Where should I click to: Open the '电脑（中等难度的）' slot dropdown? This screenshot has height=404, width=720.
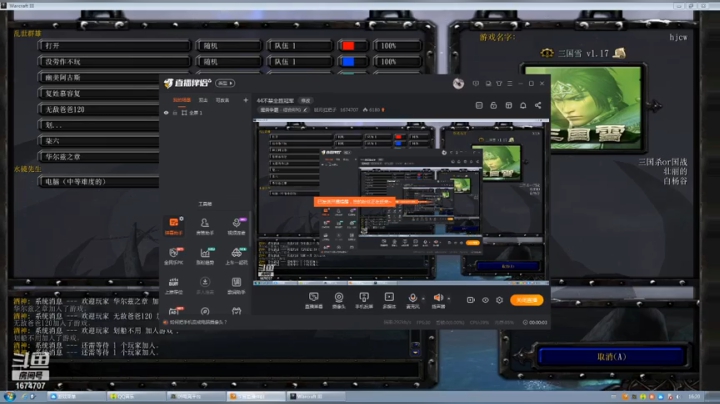99,182
